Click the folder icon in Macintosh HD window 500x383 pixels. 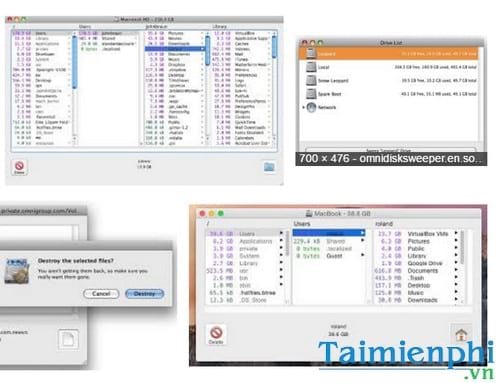pyautogui.click(x=269, y=167)
